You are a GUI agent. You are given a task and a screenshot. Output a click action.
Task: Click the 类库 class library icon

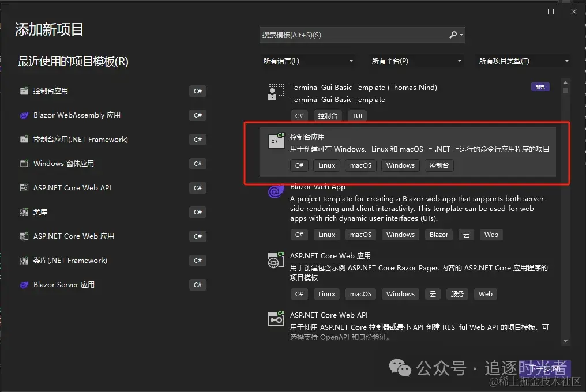[x=24, y=212]
